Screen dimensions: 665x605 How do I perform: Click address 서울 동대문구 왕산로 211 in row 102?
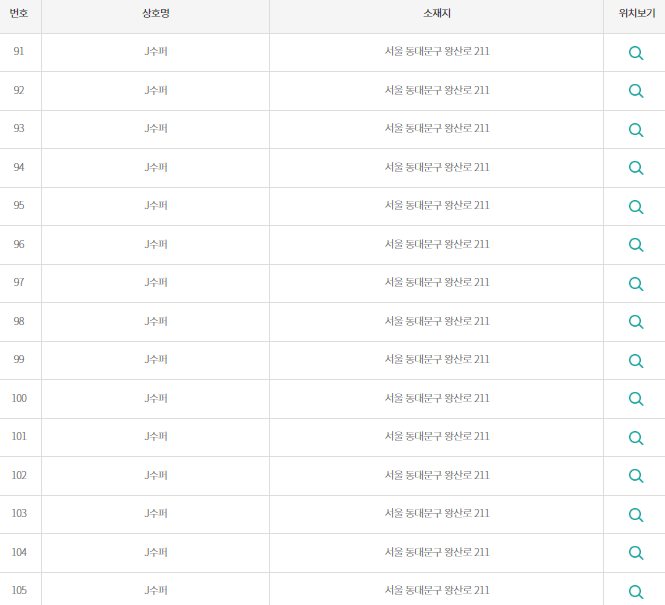[437, 475]
